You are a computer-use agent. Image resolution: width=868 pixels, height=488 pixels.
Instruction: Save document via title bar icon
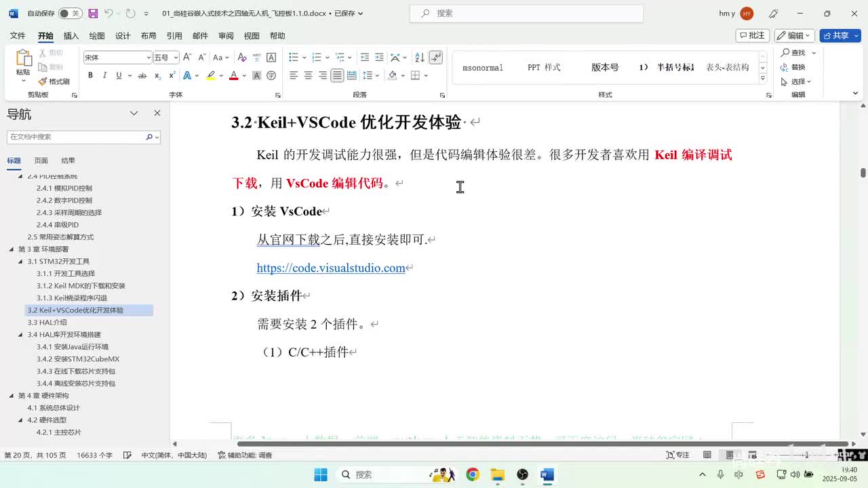click(x=93, y=14)
